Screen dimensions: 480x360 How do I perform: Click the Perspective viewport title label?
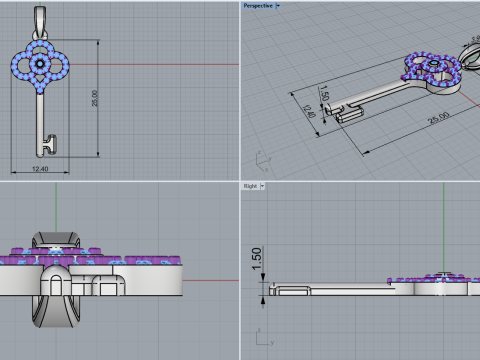(258, 6)
